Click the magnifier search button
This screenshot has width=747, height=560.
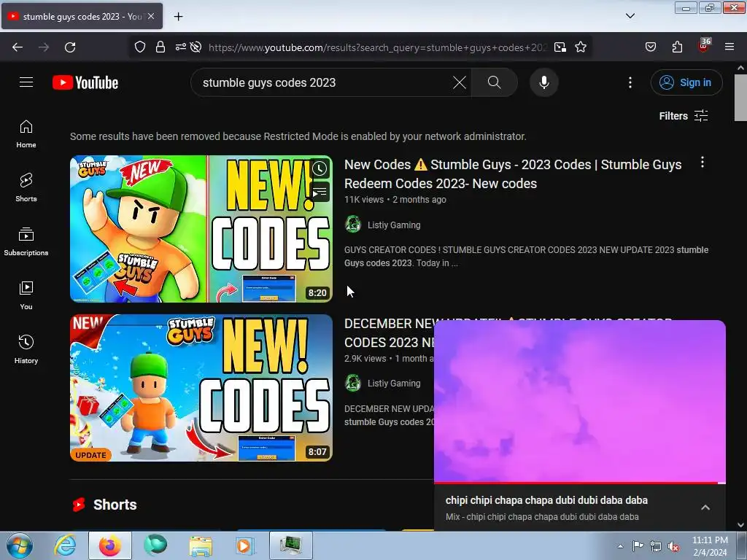pyautogui.click(x=495, y=82)
